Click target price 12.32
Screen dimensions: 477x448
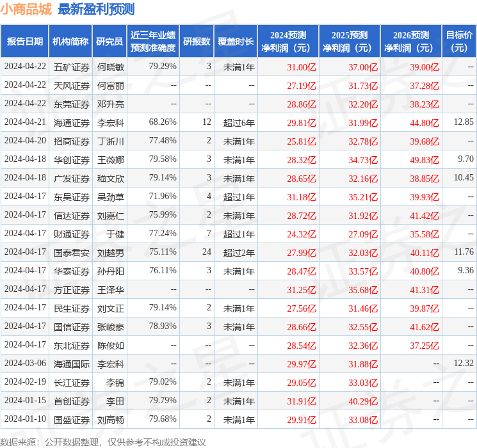(464, 364)
